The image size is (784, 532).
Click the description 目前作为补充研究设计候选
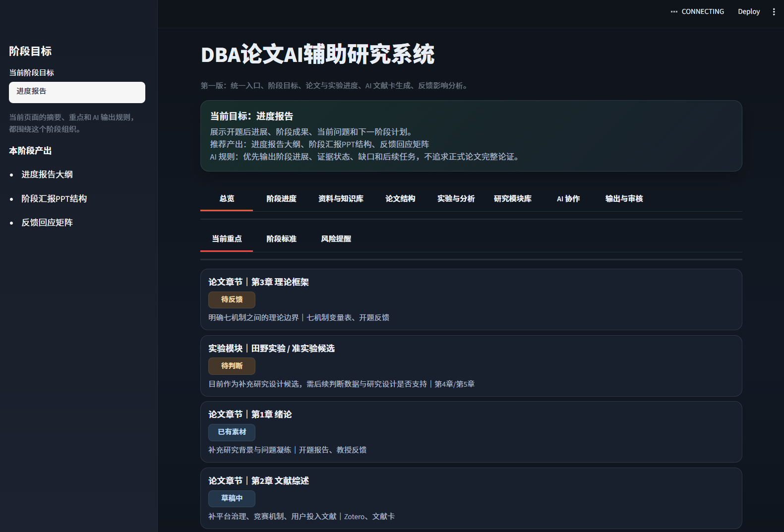pyautogui.click(x=317, y=384)
